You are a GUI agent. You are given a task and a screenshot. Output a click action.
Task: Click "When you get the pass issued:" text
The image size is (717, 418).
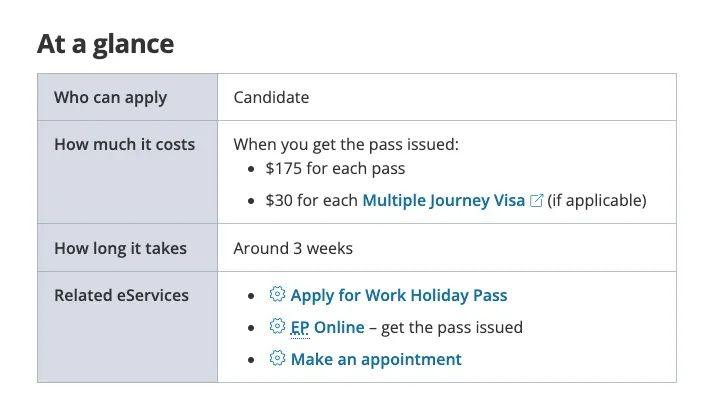[x=346, y=145]
